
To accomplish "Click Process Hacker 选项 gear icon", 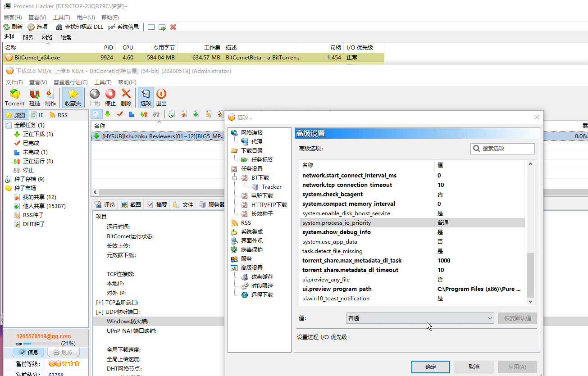I will (x=37, y=27).
